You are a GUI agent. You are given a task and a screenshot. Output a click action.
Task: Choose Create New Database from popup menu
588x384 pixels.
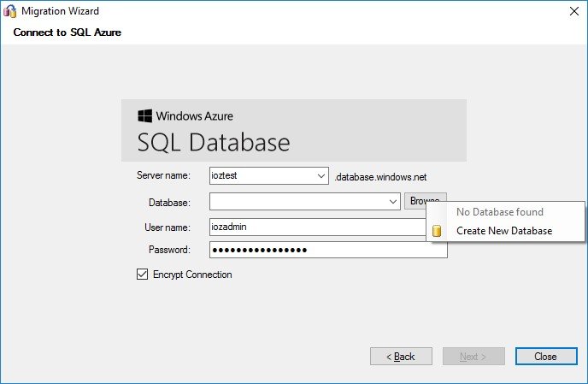point(505,231)
